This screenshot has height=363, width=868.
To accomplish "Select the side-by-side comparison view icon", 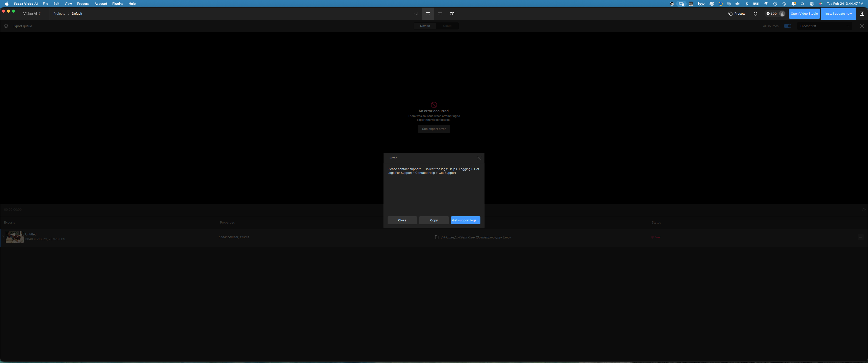I will point(452,14).
